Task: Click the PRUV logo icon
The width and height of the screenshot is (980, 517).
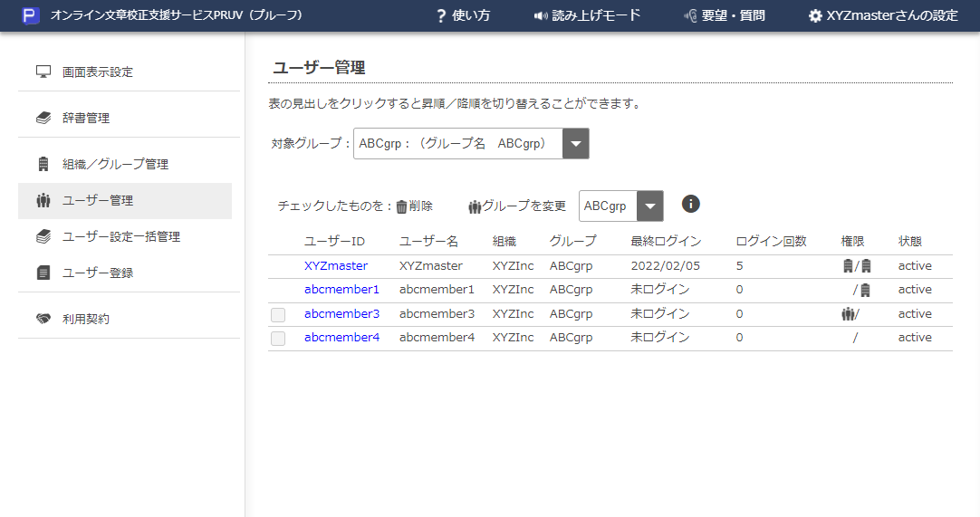Action: (32, 15)
